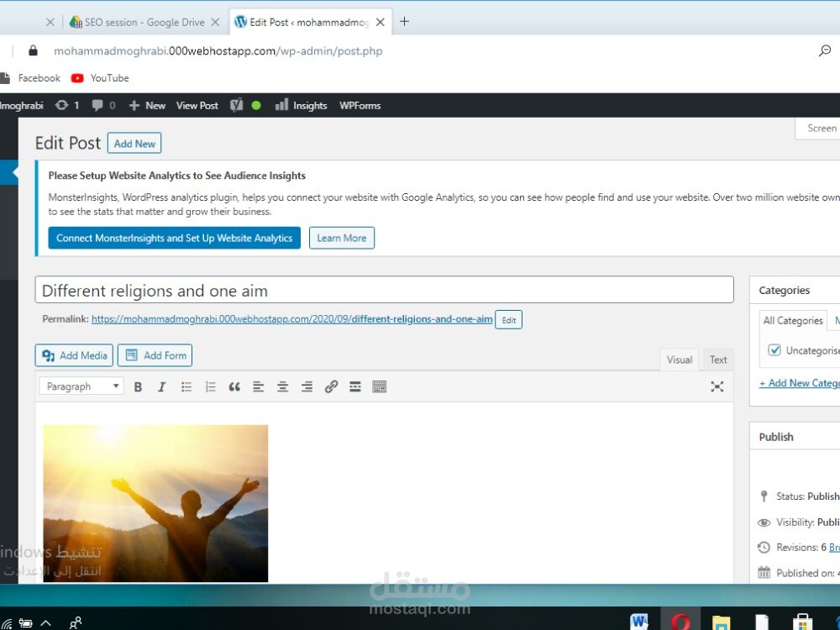This screenshot has height=630, width=840.
Task: Switch to SEO session Google Drive tab
Action: click(x=144, y=23)
